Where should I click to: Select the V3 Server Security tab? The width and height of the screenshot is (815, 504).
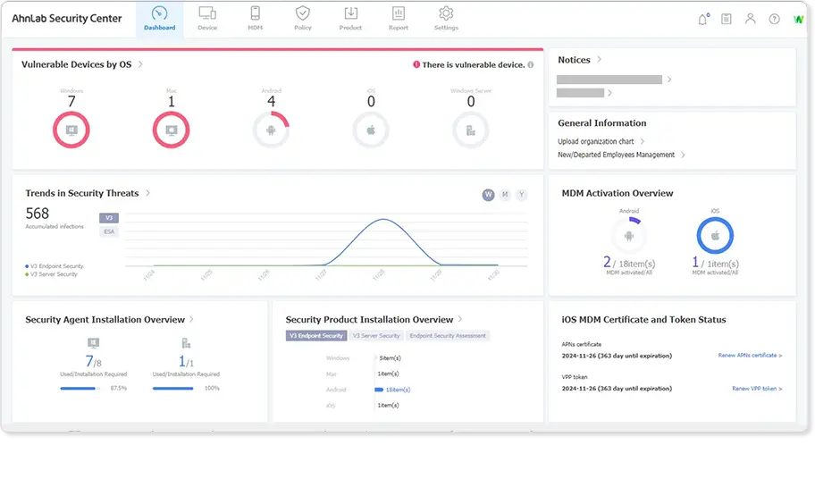pyautogui.click(x=376, y=336)
